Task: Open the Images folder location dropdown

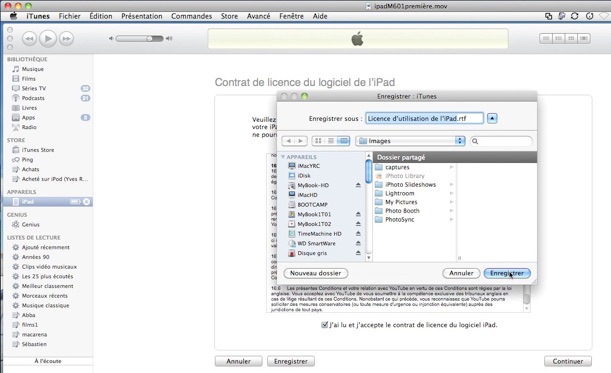Action: tap(411, 141)
